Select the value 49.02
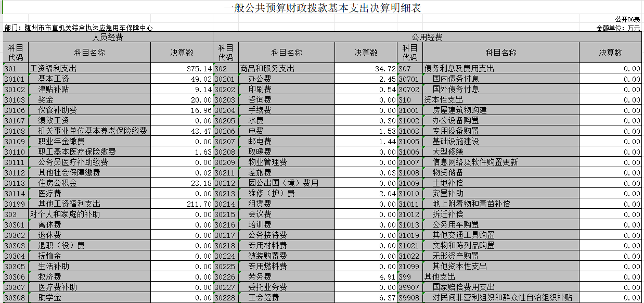644x303 pixels. pos(182,79)
